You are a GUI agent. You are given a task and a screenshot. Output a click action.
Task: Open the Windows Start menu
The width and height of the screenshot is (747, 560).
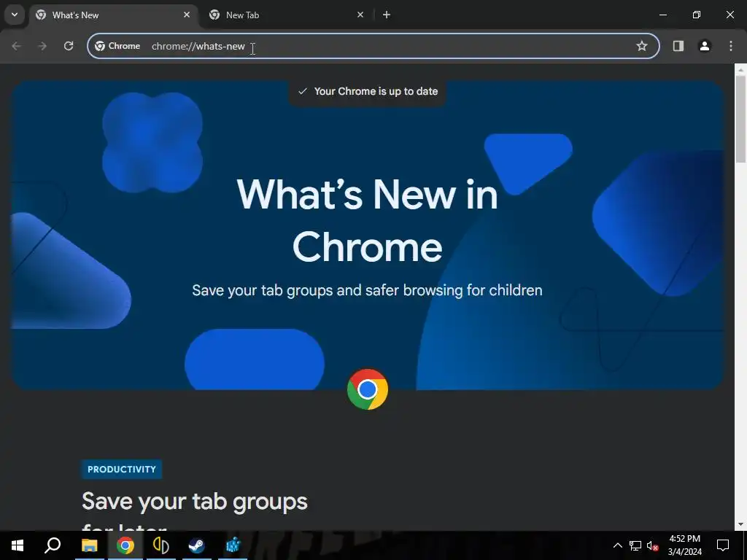tap(18, 545)
